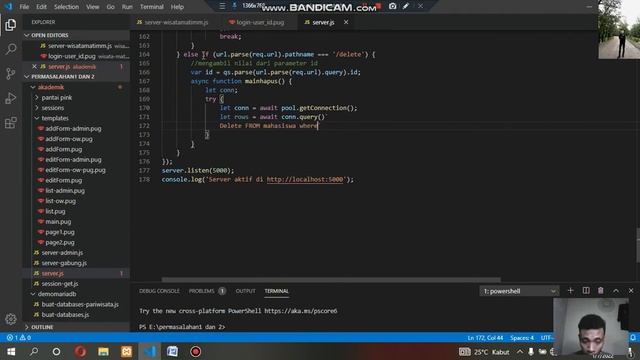
Task: Split the terminal panel
Action: tap(586, 291)
